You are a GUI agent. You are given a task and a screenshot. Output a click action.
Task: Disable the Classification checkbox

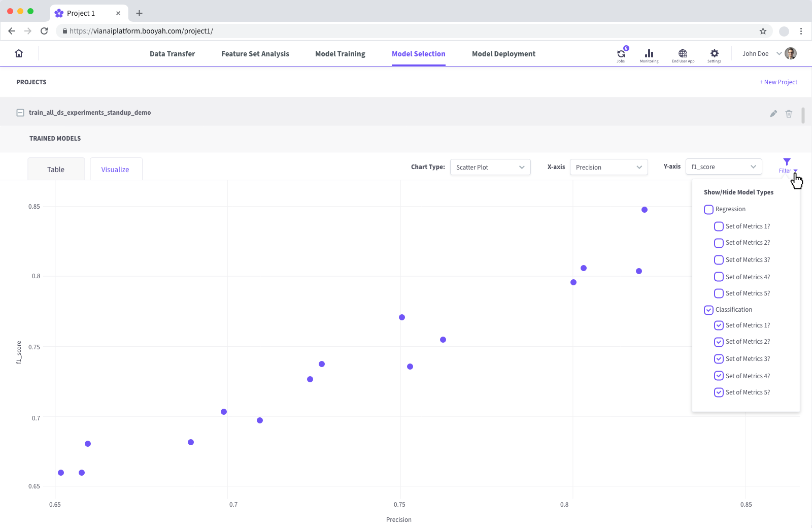(x=708, y=310)
